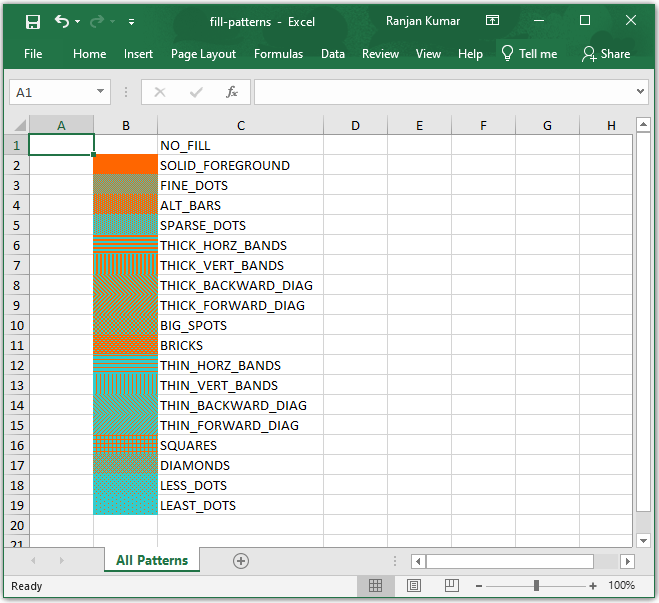Viewport: 659px width, 603px height.
Task: Click inside the formula bar input
Action: [445, 92]
